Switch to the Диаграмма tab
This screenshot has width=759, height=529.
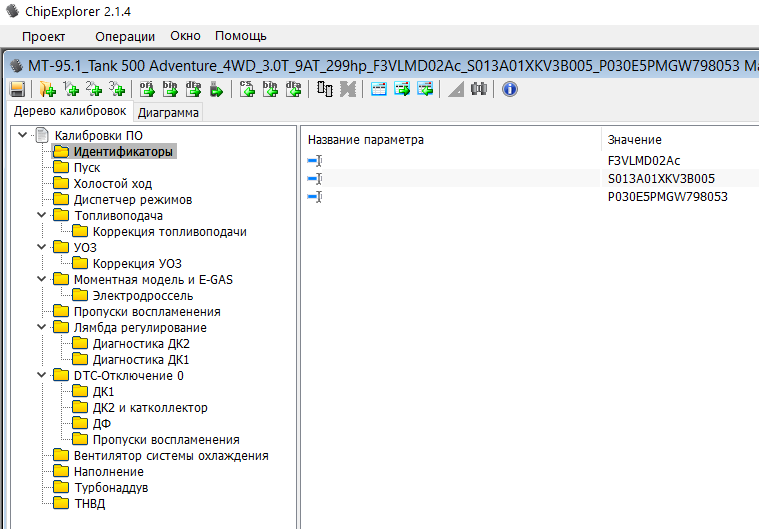pos(168,113)
